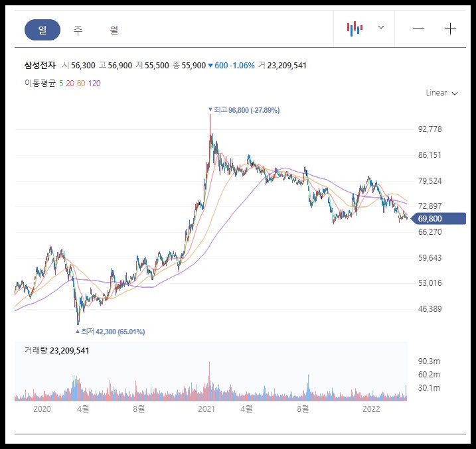Click the 86,151 price axis label
476x449 pixels.
tap(430, 155)
